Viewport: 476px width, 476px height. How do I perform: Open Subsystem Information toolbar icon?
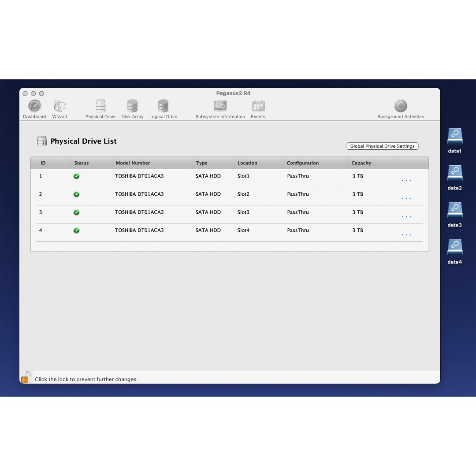(220, 106)
